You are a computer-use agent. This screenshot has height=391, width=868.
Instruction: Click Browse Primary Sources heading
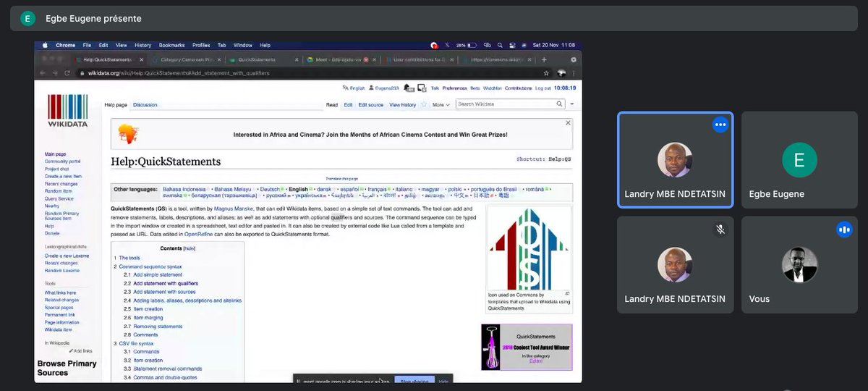coord(67,368)
